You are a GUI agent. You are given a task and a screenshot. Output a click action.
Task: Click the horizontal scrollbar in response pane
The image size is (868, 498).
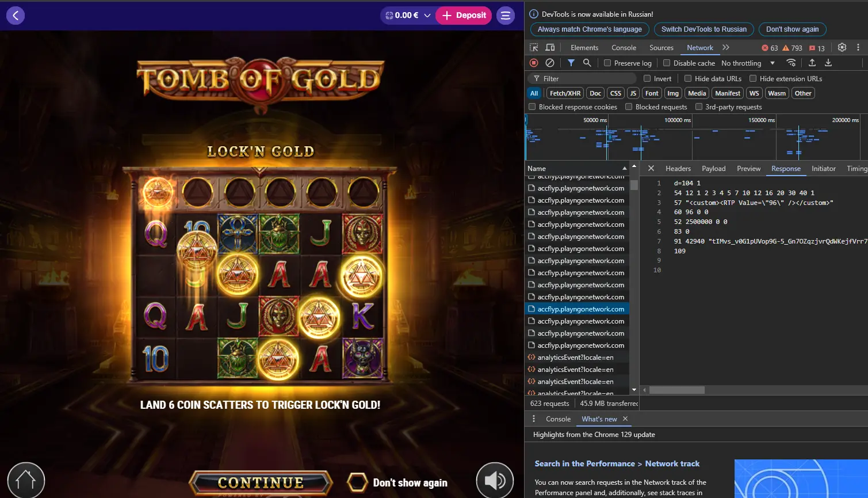(677, 390)
